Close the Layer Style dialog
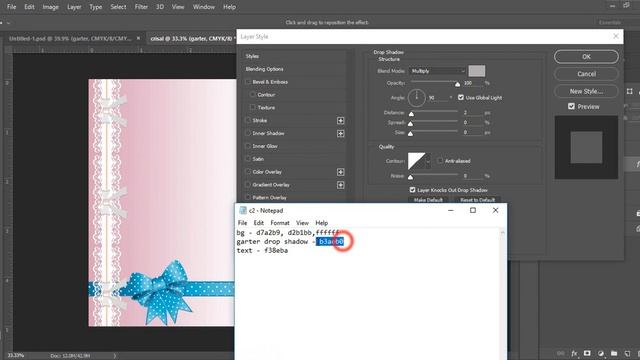The width and height of the screenshot is (640, 360). coord(616,36)
